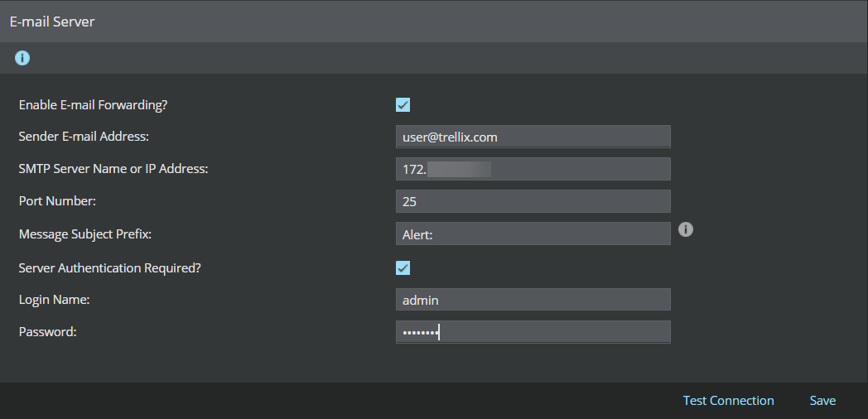Click the Login Name: label
The width and height of the screenshot is (868, 419).
pos(55,300)
